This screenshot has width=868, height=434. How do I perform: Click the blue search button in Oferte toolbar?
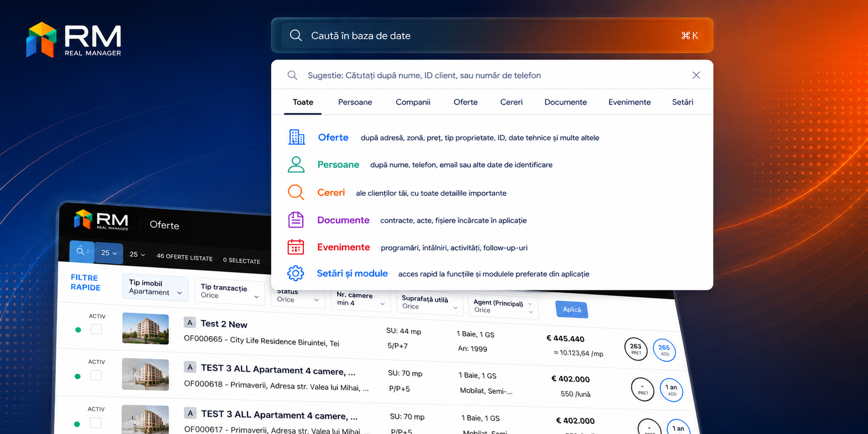[x=81, y=251]
